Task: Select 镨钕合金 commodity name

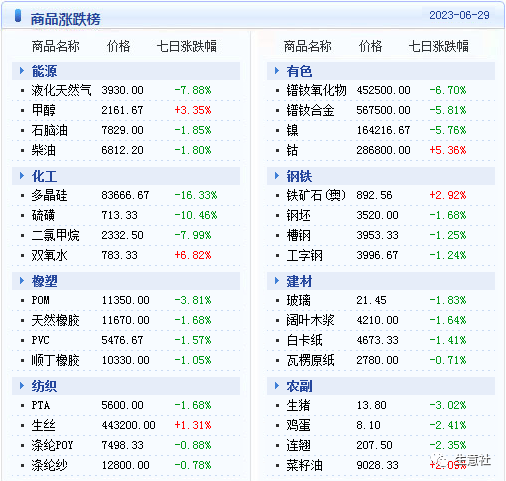Action: click(310, 110)
